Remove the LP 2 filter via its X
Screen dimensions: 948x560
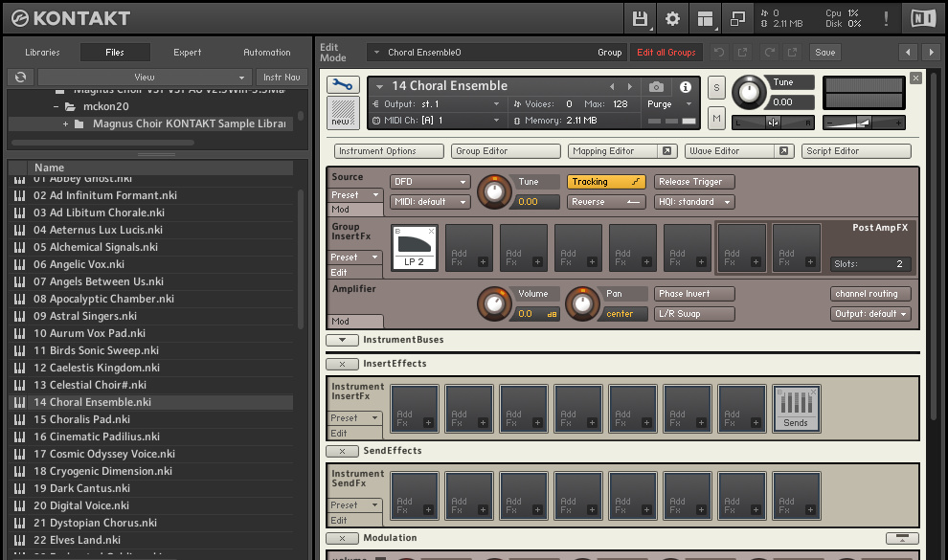(431, 231)
